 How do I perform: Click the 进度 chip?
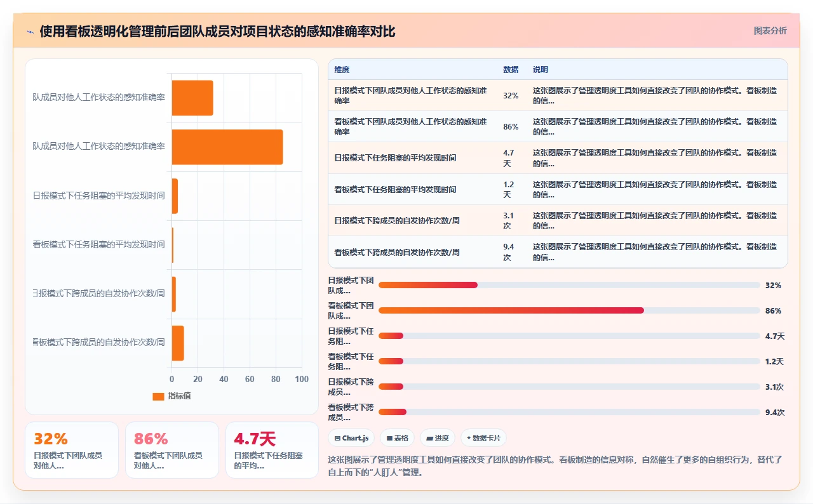click(438, 438)
